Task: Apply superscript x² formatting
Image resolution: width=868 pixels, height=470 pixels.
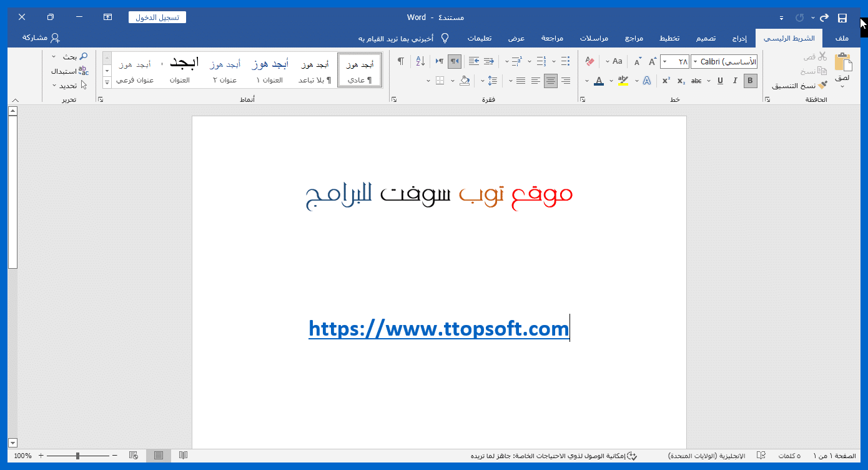Action: tap(666, 81)
